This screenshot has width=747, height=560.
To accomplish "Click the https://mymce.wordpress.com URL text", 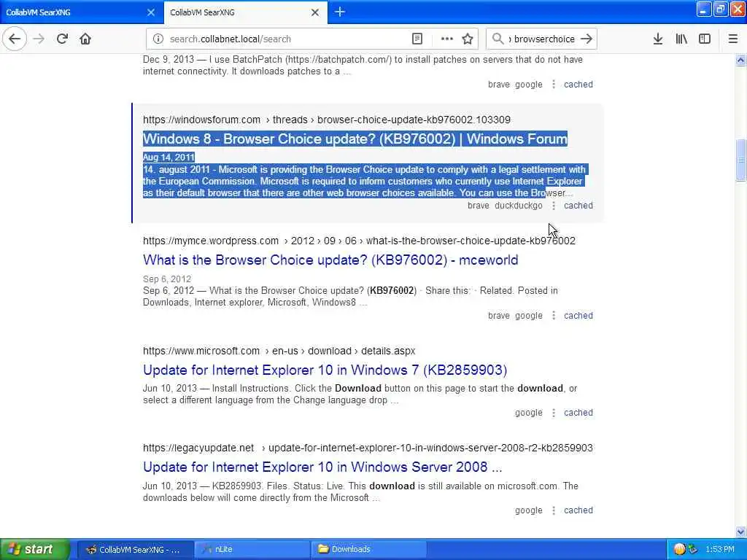I will [211, 241].
